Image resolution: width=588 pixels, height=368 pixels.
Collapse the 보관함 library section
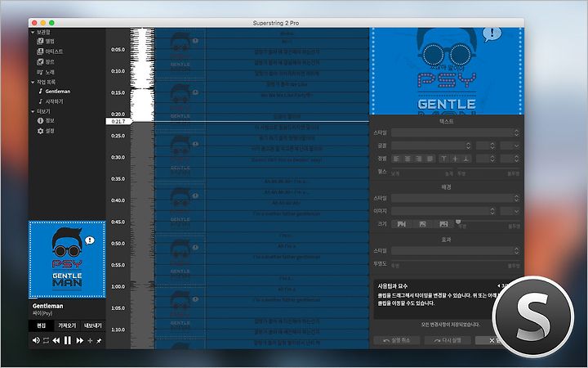pyautogui.click(x=33, y=33)
